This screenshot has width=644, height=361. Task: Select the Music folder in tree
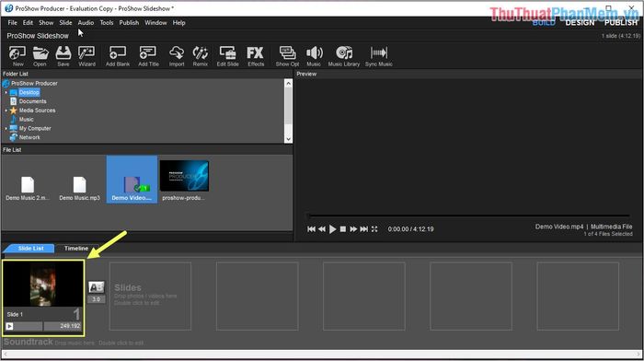click(27, 120)
